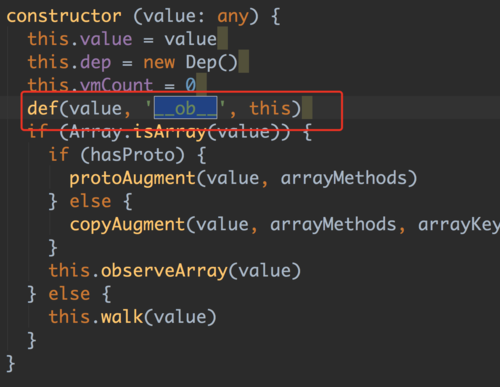Click 'this.observeArray(value)' call
500x387 pixels.
point(175,271)
